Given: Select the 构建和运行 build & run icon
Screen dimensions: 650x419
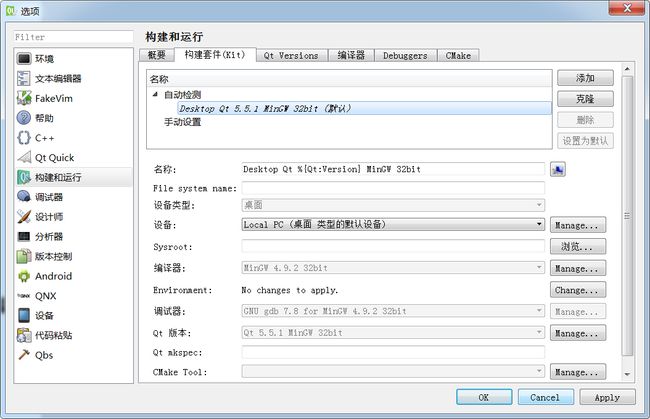Looking at the screenshot, I should pyautogui.click(x=24, y=177).
